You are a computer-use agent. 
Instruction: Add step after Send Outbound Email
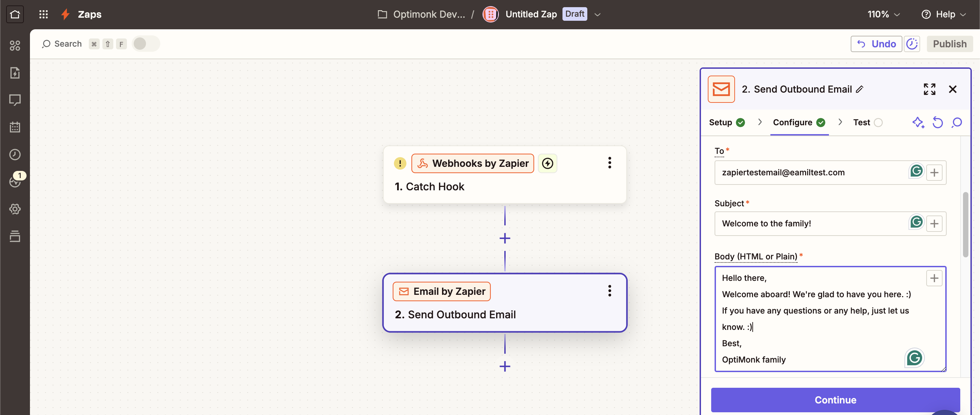click(505, 366)
